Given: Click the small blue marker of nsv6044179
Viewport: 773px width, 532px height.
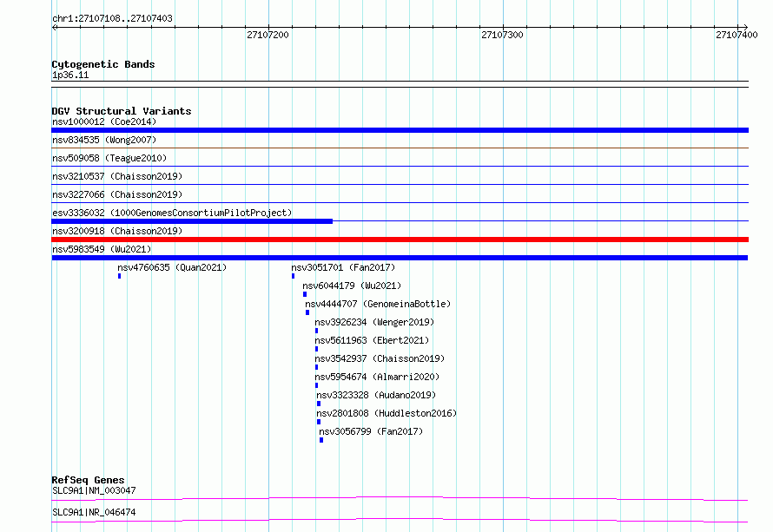Looking at the screenshot, I should (305, 294).
